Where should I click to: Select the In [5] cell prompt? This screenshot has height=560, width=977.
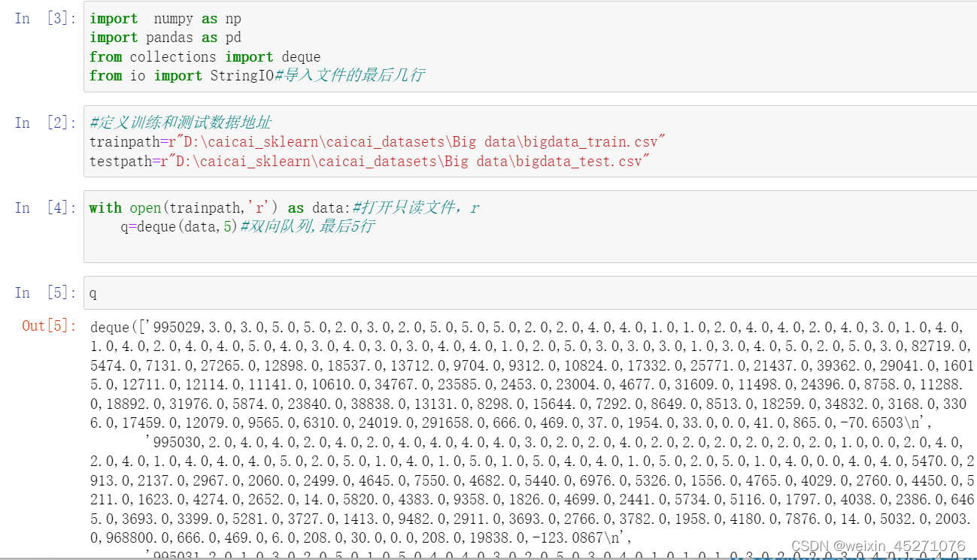click(x=45, y=292)
